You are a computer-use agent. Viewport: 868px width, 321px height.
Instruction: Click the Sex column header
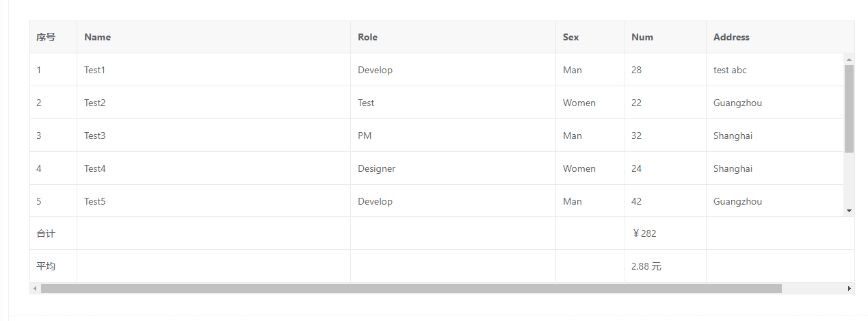[x=570, y=38]
